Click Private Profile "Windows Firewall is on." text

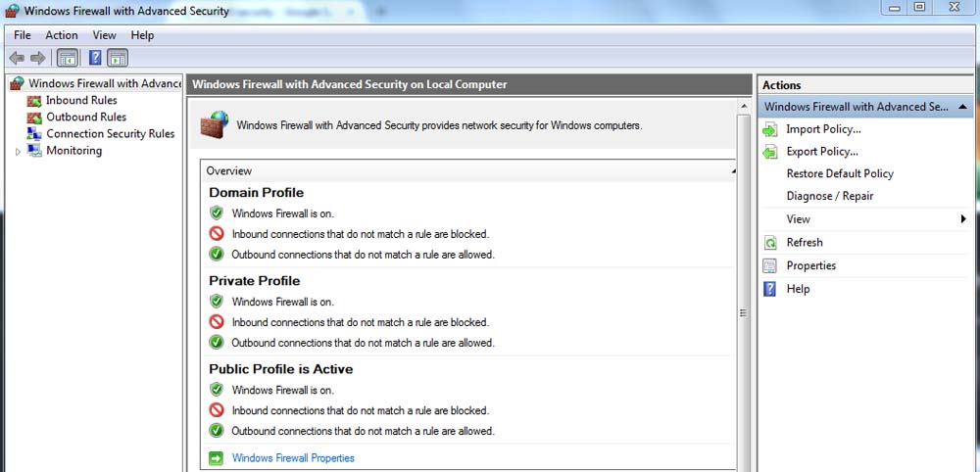coord(283,303)
